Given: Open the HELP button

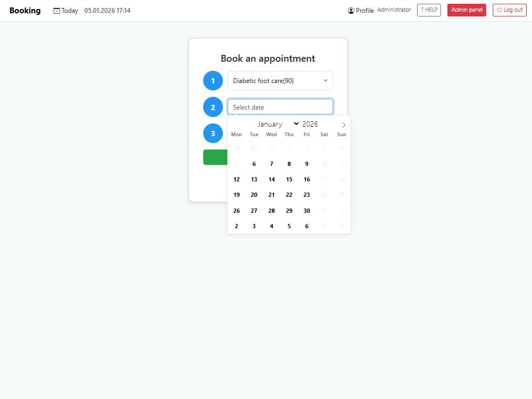Looking at the screenshot, I should [429, 10].
